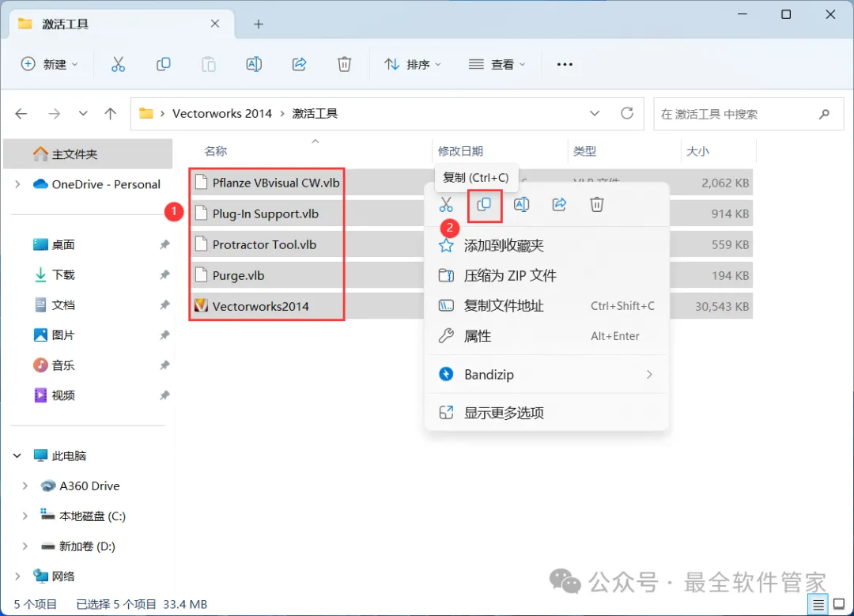Screen dimensions: 854x616
Task: Expand 新加卷 (D:) tree node
Action: 25,546
